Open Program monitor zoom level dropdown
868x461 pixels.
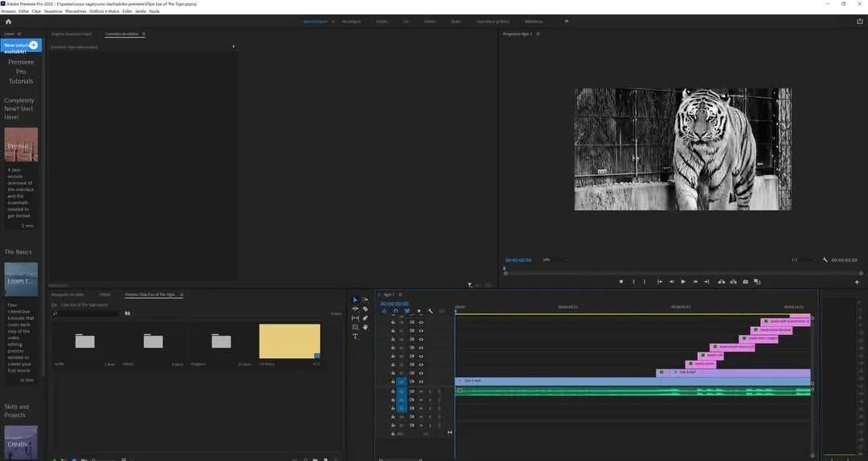556,259
